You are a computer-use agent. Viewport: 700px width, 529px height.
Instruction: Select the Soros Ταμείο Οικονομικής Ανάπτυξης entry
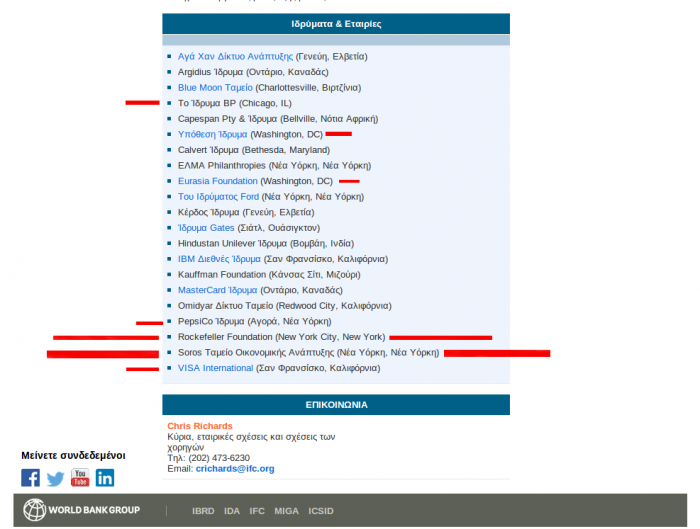click(308, 352)
